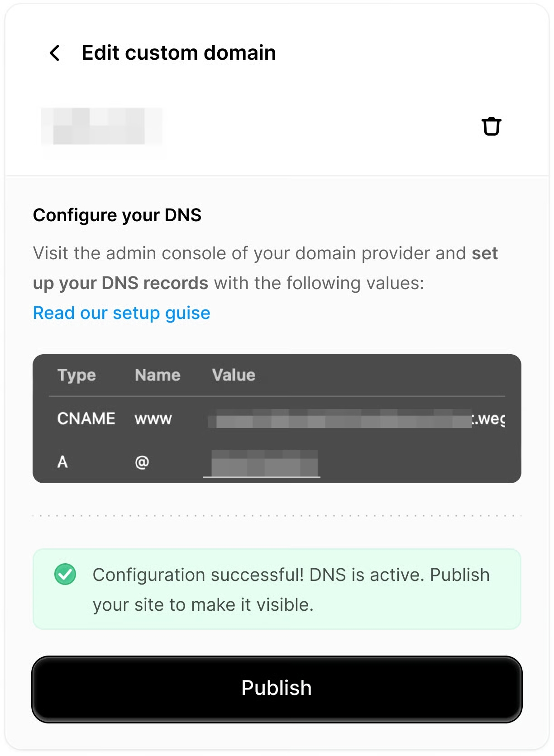Click the @ record name
The height and width of the screenshot is (756, 554).
(142, 462)
